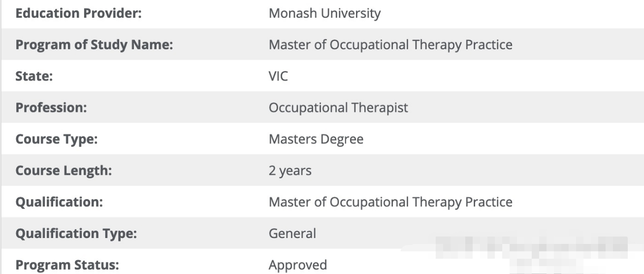Click the 'Qualification:' field label
The height and width of the screenshot is (274, 644).
tap(59, 202)
